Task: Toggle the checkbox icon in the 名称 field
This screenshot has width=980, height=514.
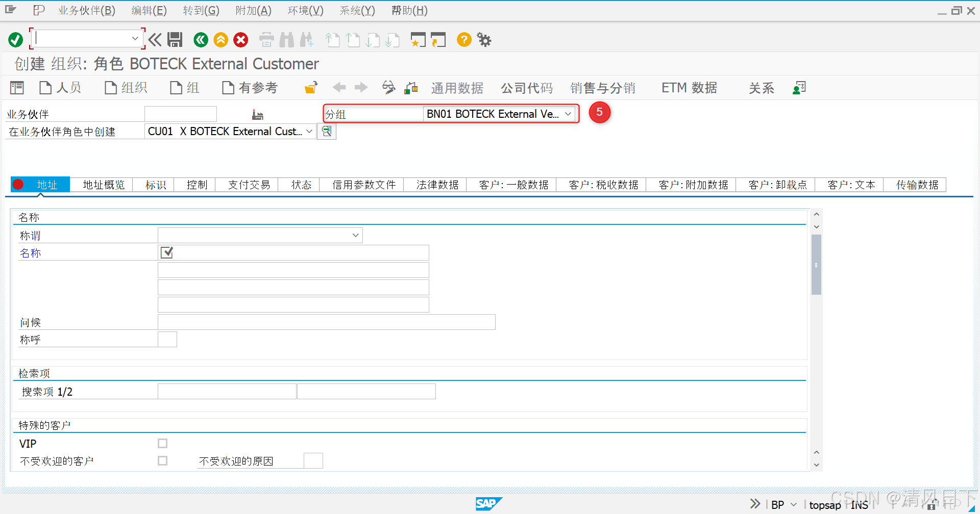Action: coord(166,252)
